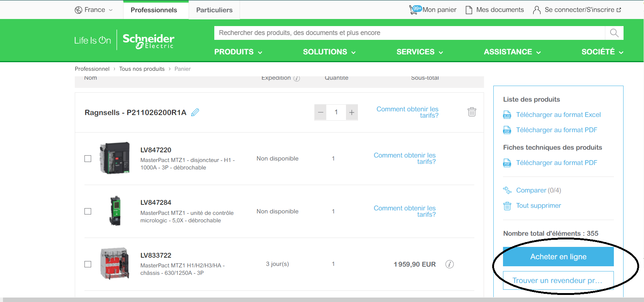Click the Schneider Electric logo

point(148,41)
